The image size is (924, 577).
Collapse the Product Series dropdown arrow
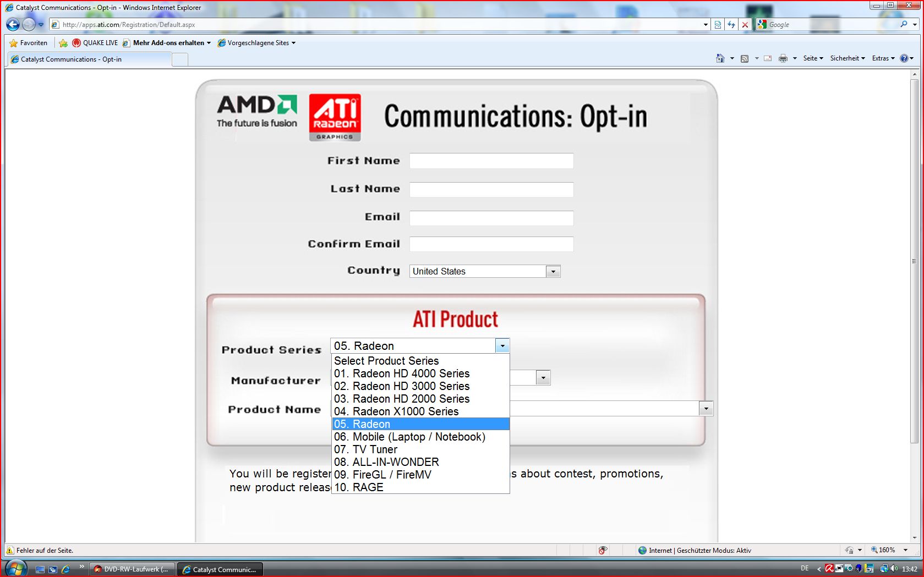coord(502,346)
